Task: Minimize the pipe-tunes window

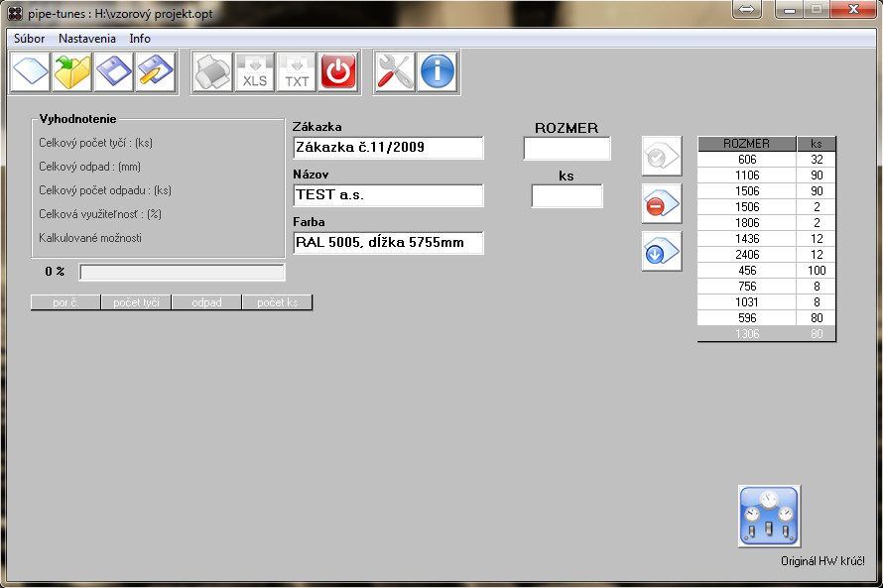Action: tap(790, 10)
